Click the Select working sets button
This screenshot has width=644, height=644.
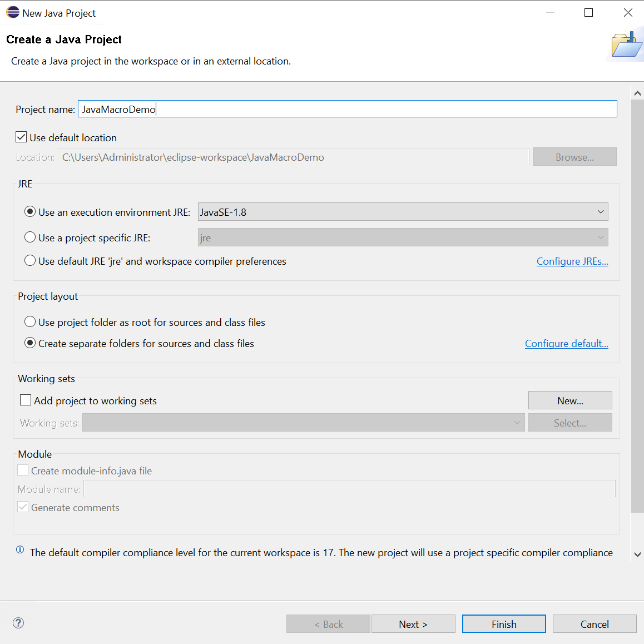pos(570,423)
